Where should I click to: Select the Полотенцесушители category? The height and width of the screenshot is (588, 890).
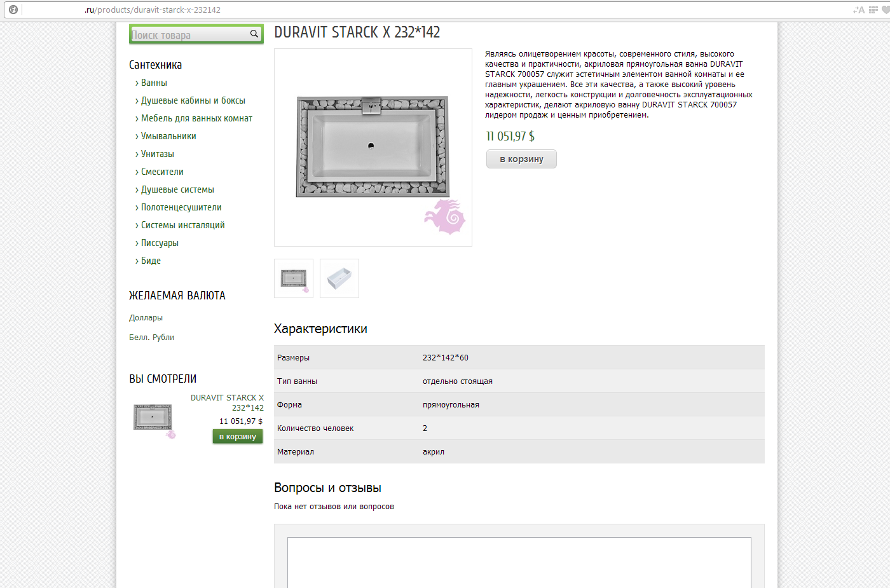pyautogui.click(x=181, y=207)
